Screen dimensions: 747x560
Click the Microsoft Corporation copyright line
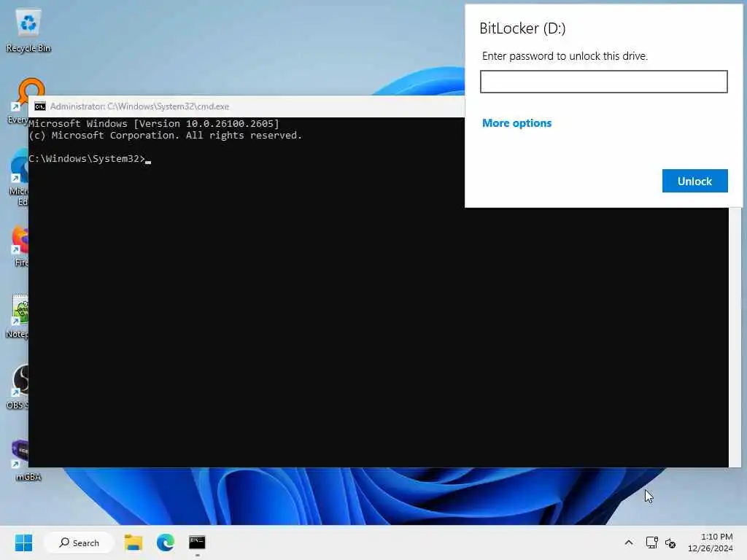coord(166,135)
